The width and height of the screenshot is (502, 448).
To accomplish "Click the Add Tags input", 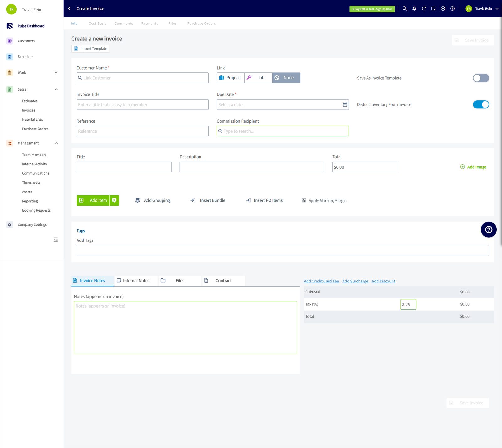I will [x=283, y=250].
